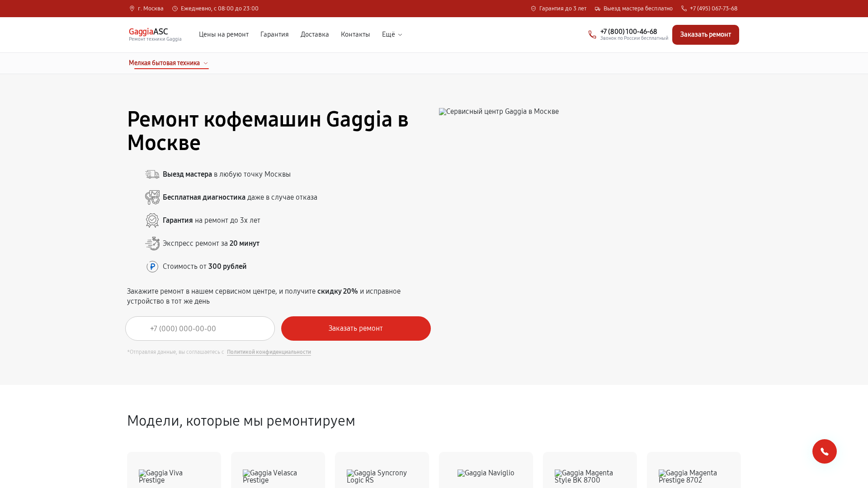Click the shield icon next to Гарантия до 3 лет
868x488 pixels.
click(533, 9)
